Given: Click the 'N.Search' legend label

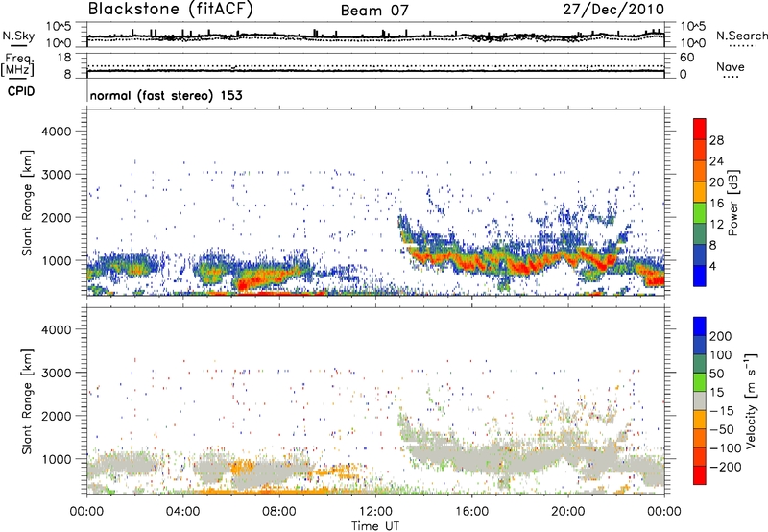Looking at the screenshot, I should (x=741, y=36).
